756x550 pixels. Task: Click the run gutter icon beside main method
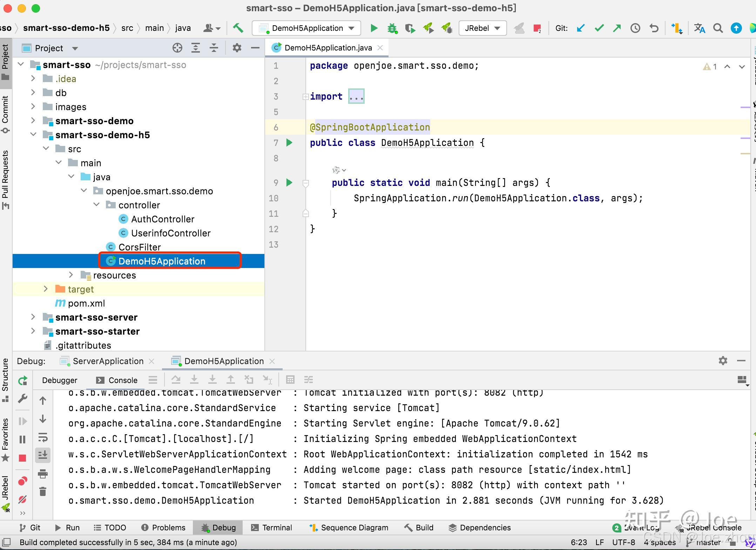[x=289, y=182]
